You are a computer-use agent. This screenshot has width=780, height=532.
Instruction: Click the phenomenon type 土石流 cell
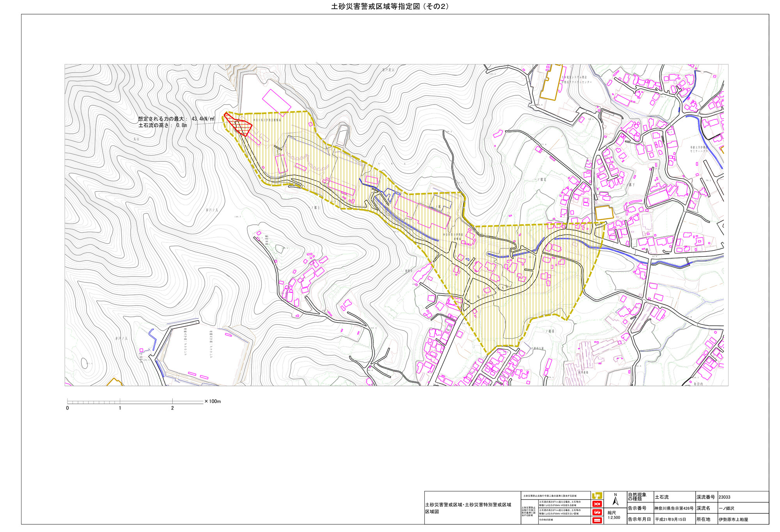(661, 497)
